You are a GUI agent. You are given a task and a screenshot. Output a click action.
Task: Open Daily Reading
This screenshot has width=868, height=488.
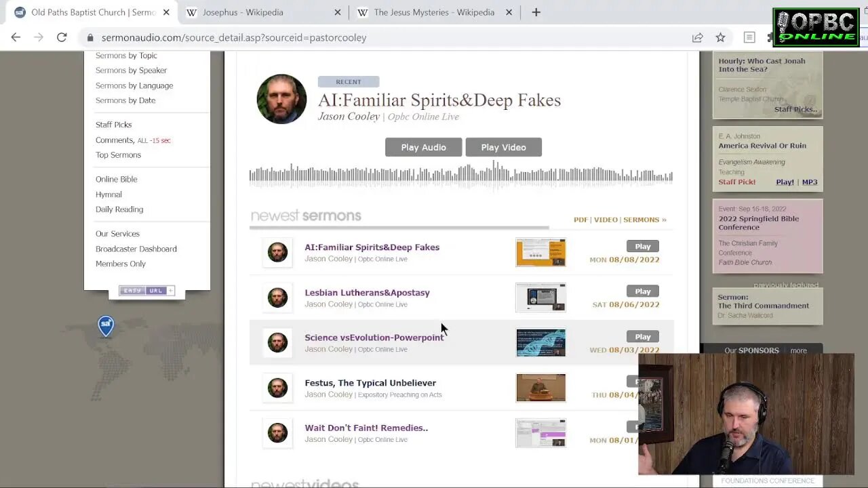coord(119,209)
